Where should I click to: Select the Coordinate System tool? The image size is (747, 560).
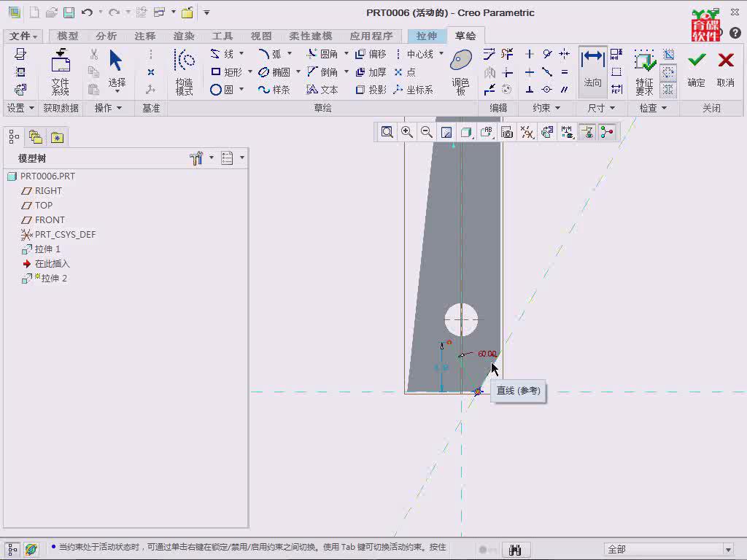click(413, 90)
